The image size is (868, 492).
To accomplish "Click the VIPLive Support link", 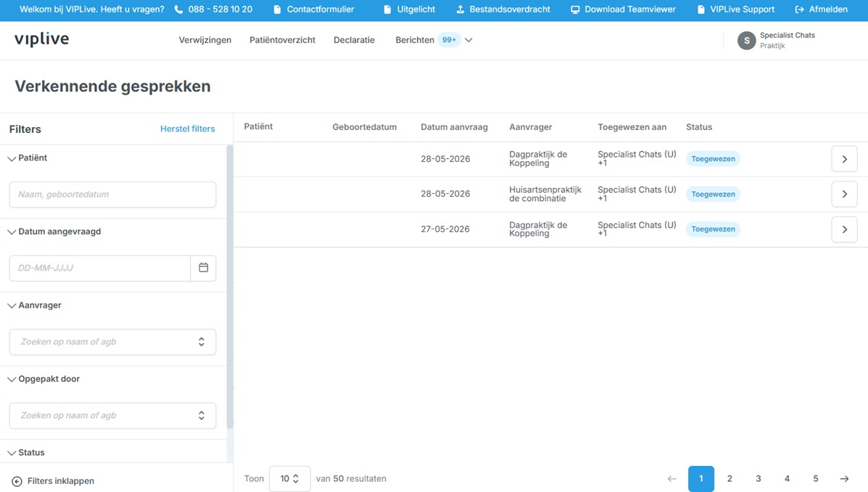I will tap(743, 9).
